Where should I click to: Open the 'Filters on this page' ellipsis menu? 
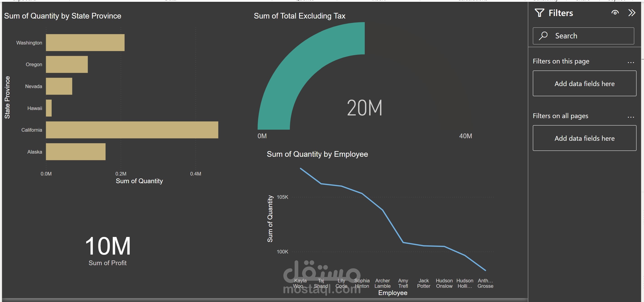coord(630,62)
